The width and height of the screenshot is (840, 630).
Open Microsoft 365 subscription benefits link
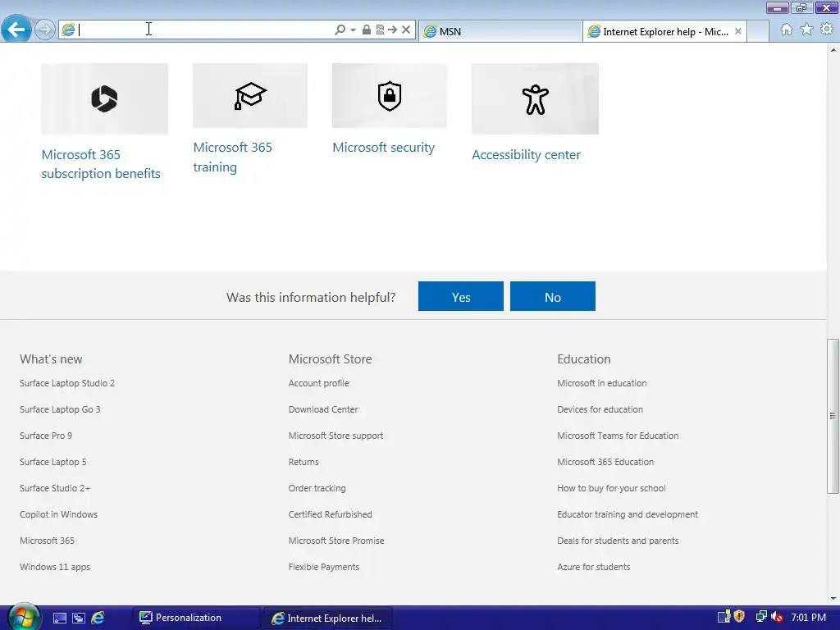point(101,164)
